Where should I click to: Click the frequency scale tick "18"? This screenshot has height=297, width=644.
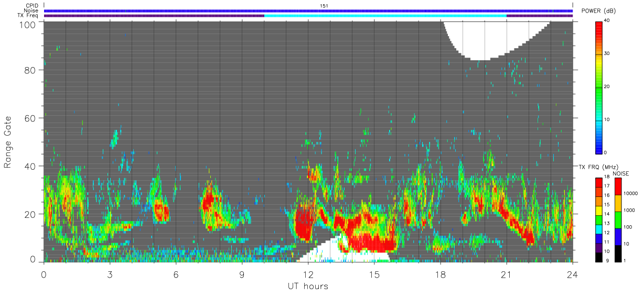(607, 178)
